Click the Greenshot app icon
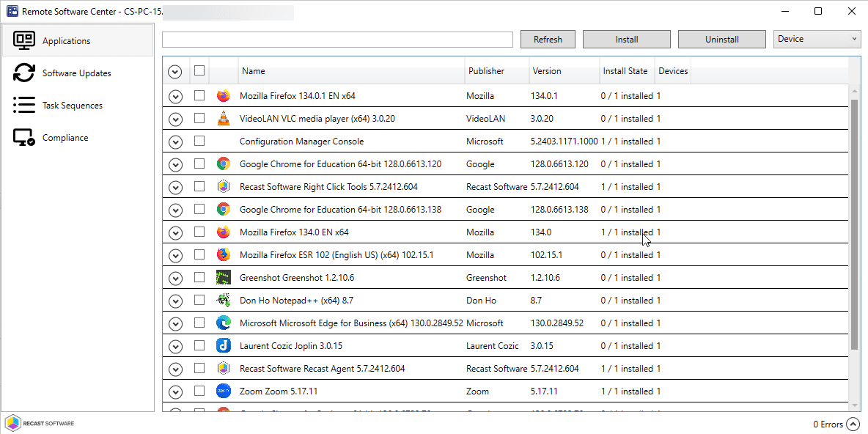Viewport: 868px width, 434px height. pos(223,277)
